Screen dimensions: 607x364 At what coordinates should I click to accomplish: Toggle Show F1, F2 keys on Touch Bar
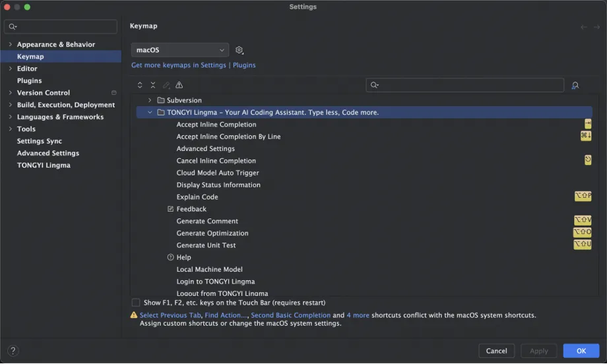click(x=136, y=303)
